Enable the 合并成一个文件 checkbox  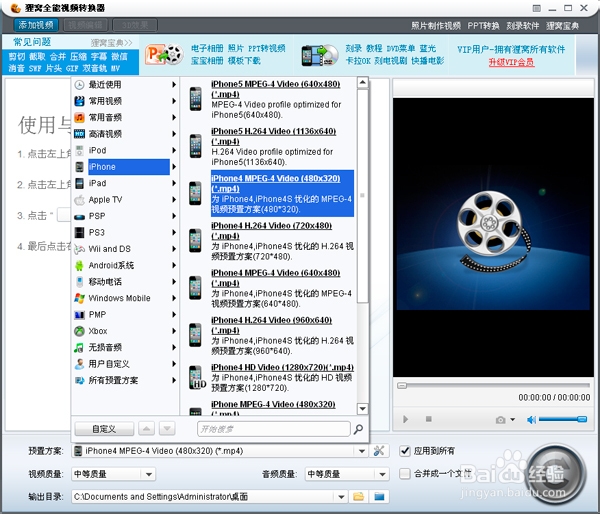coord(405,474)
